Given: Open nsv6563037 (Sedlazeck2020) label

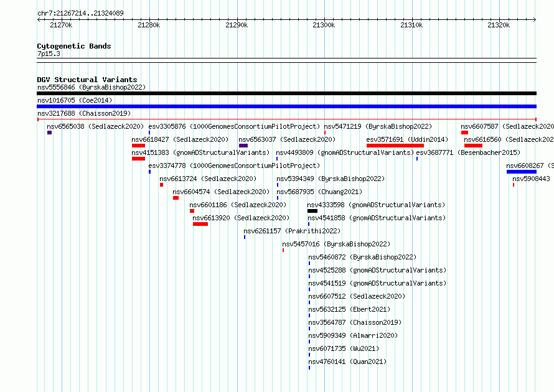Looking at the screenshot, I should [x=287, y=139].
